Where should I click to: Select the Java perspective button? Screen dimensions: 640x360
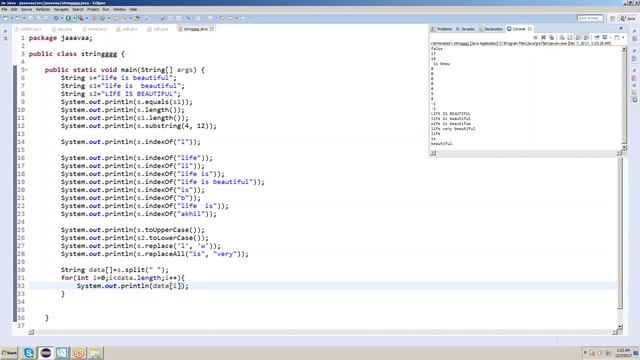point(628,18)
